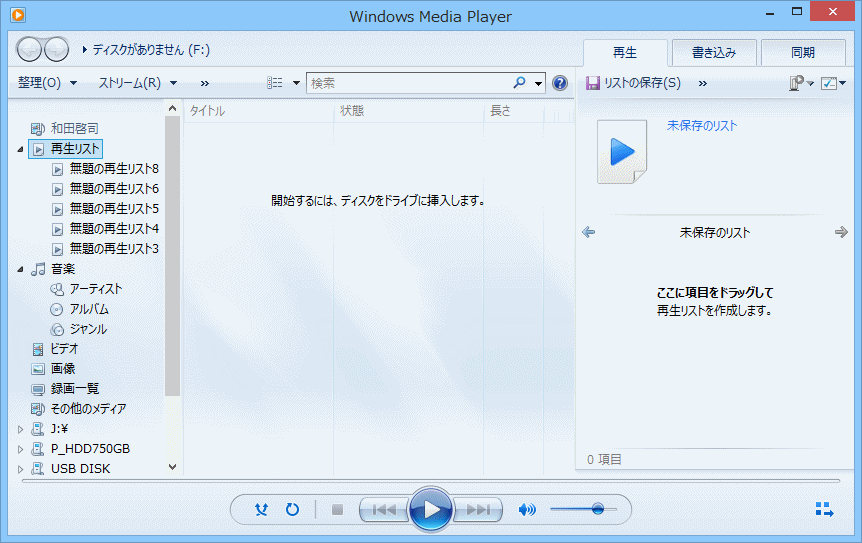This screenshot has width=862, height=543.
Task: Click the Stop playback button
Action: [x=338, y=510]
